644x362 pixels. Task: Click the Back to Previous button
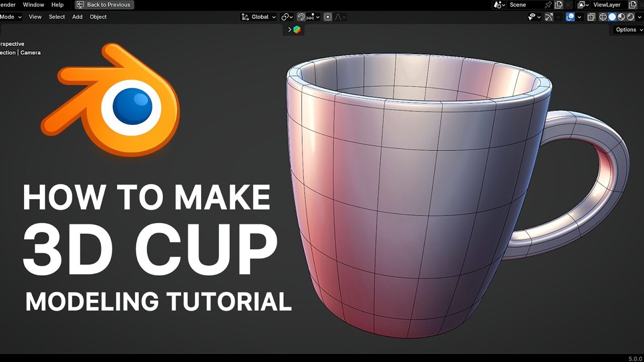(105, 5)
